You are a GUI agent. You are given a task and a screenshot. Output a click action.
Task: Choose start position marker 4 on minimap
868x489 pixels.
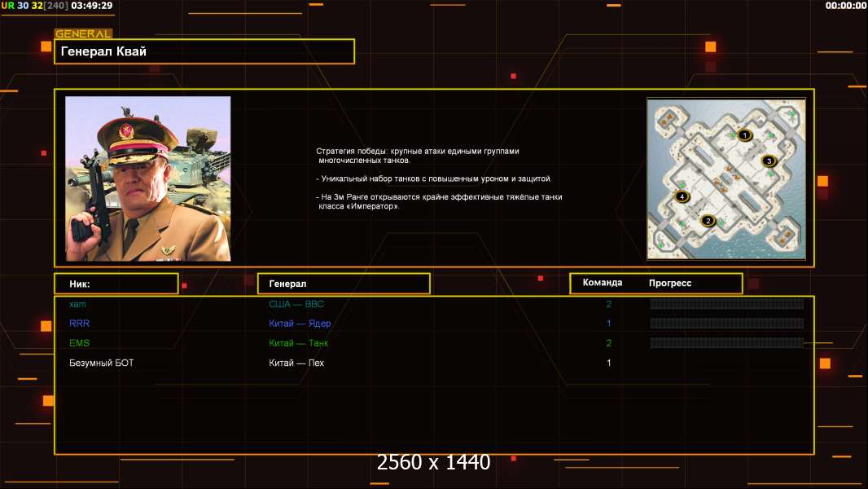[x=682, y=196]
